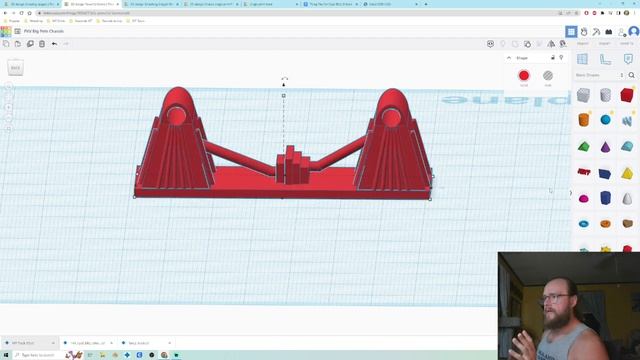The width and height of the screenshot is (640, 360).
Task: Click the Cruise tool icon
Action: (563, 44)
